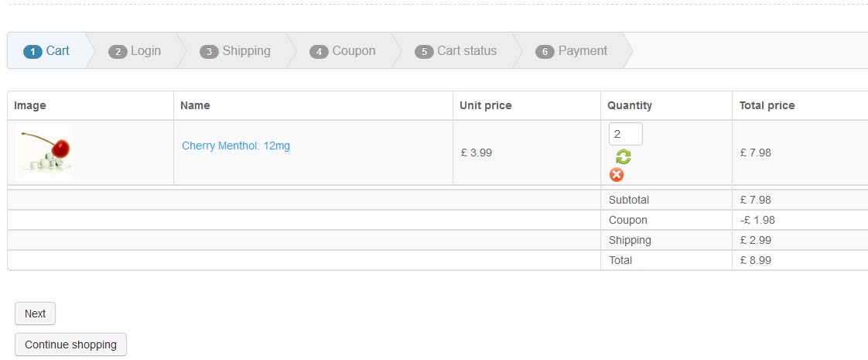This screenshot has width=868, height=360.
Task: Click the Continue shopping button
Action: click(x=70, y=345)
